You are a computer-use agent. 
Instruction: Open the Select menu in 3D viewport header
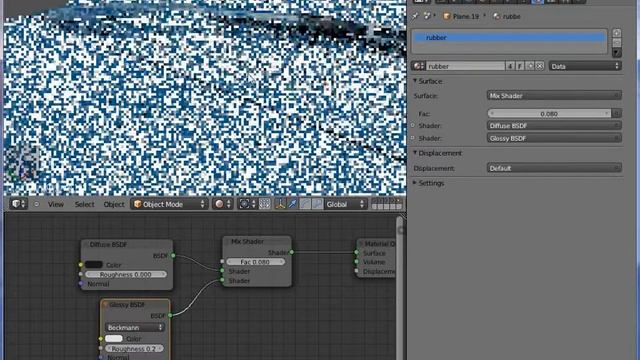pyautogui.click(x=84, y=204)
